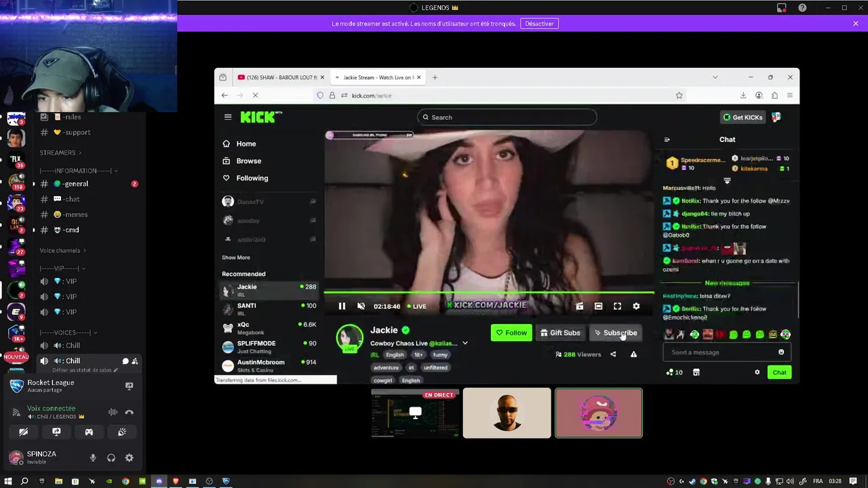
Task: Open browser downloads
Action: tap(743, 96)
